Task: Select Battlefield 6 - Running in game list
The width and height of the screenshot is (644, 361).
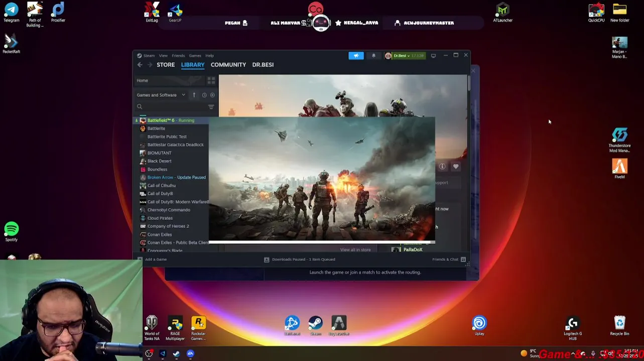Action: 172,120
